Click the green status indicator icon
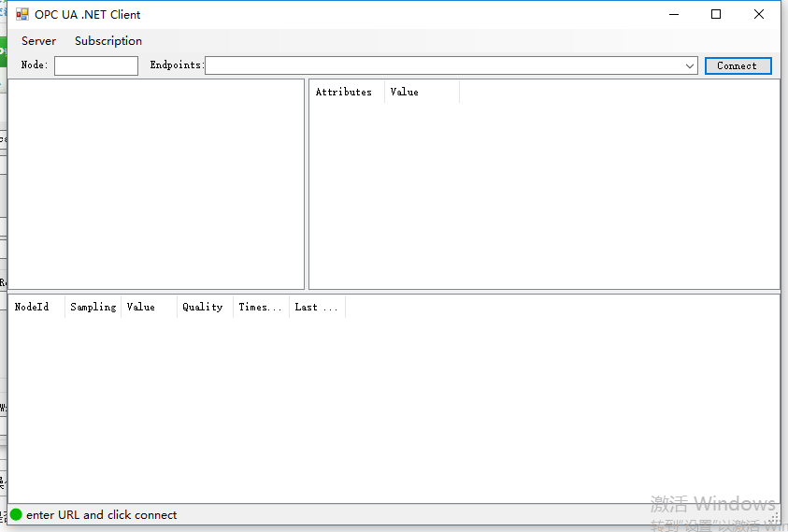The image size is (788, 532). [x=16, y=514]
